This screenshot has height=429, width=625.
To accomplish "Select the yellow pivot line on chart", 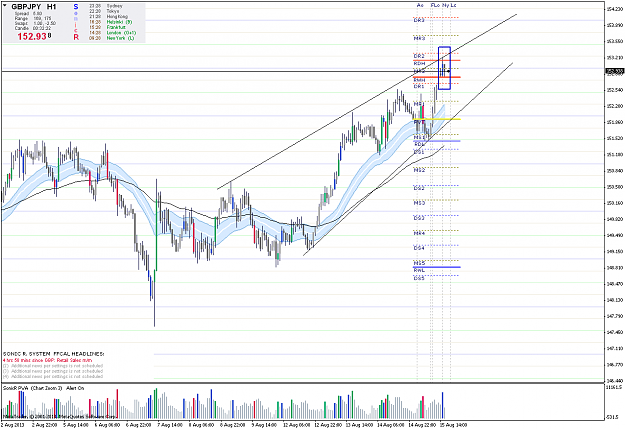I will 436,119.
